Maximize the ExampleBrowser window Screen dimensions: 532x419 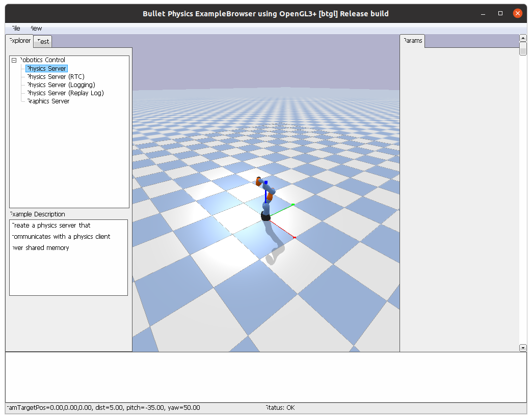500,14
